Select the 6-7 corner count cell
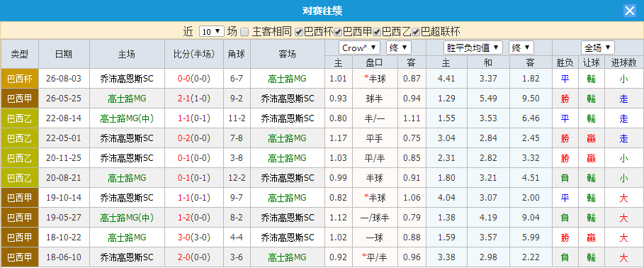 point(237,79)
